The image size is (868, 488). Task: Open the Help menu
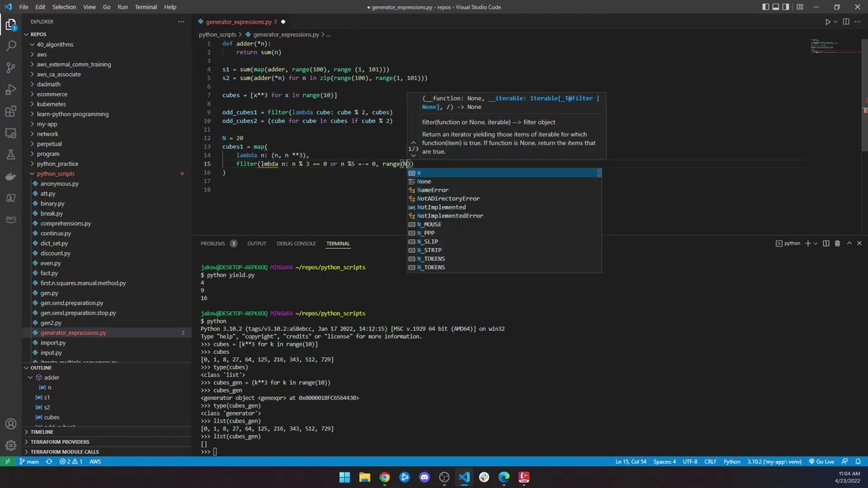[x=170, y=7]
